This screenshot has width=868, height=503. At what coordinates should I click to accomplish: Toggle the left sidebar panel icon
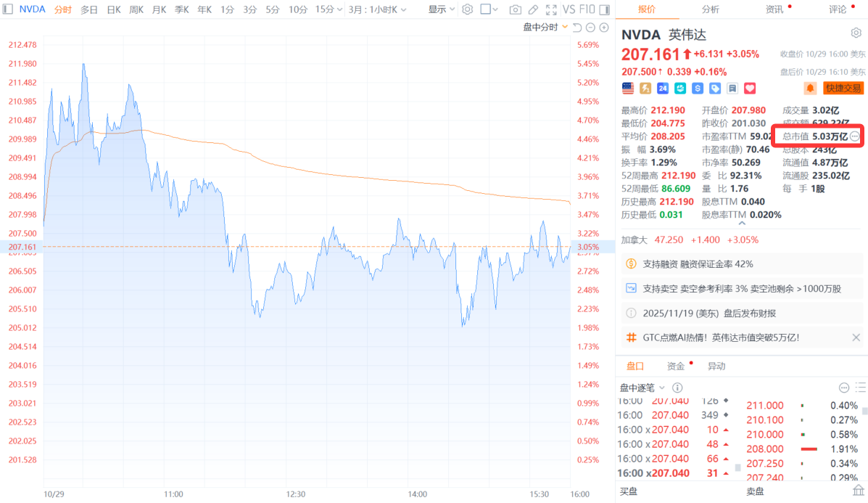click(x=8, y=9)
